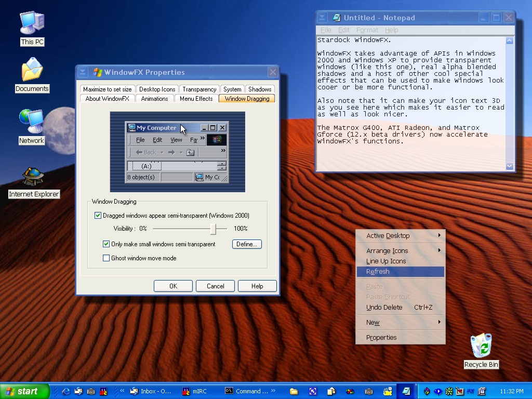
Task: Click the taskbar clock showing 11:32 PM
Action: coord(512,391)
